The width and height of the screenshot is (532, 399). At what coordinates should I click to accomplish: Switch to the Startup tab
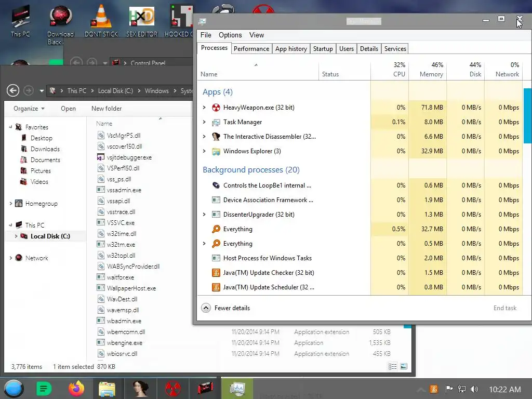click(323, 49)
